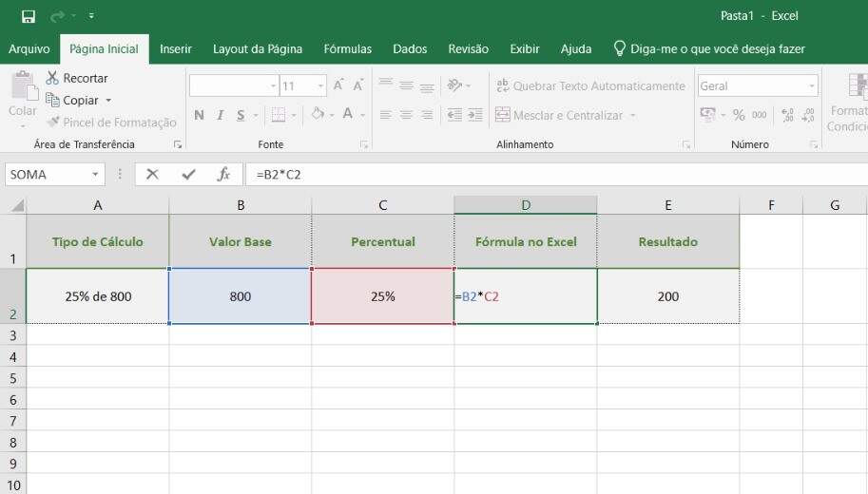Open the Fórmulas tab
The image size is (868, 494).
tap(348, 49)
